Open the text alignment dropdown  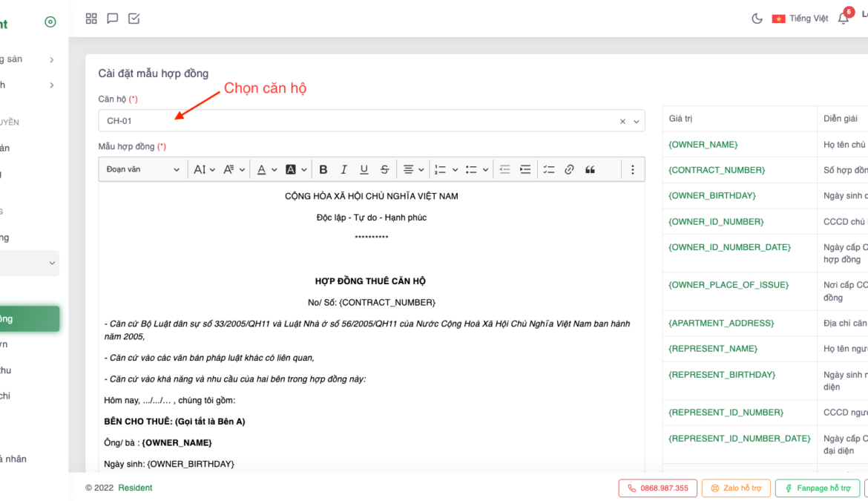412,170
